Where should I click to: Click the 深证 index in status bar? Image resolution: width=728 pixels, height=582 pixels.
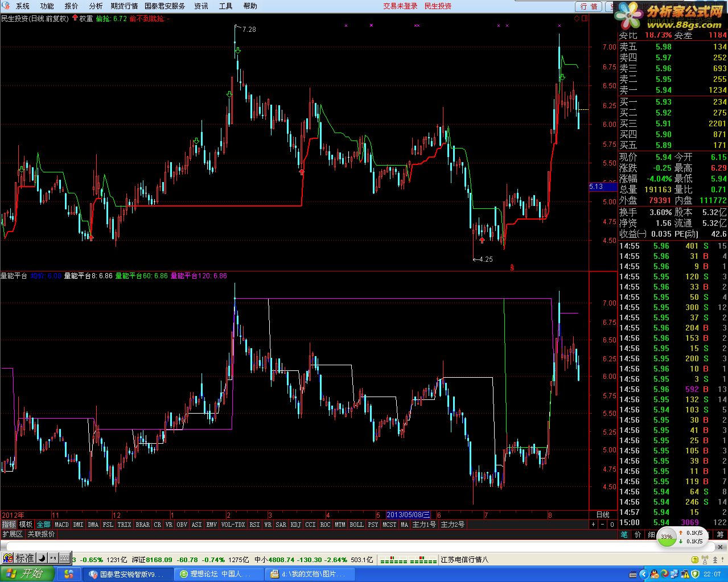coord(139,560)
